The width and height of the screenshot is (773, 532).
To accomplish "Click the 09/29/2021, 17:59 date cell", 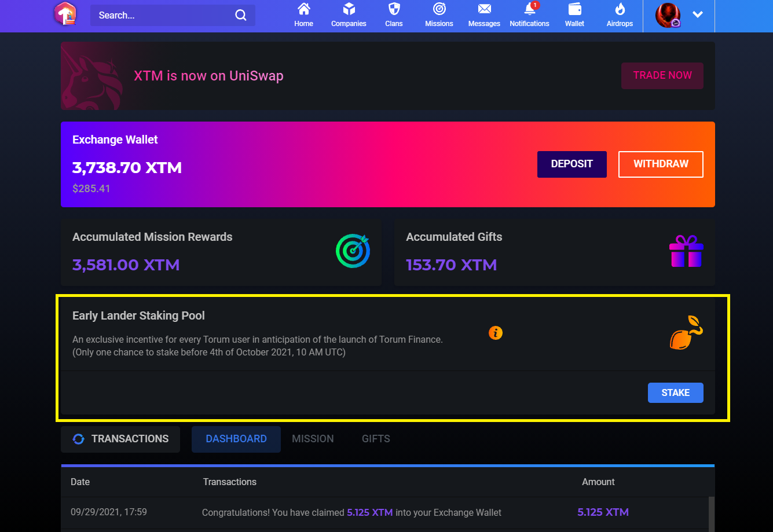I will click(109, 512).
